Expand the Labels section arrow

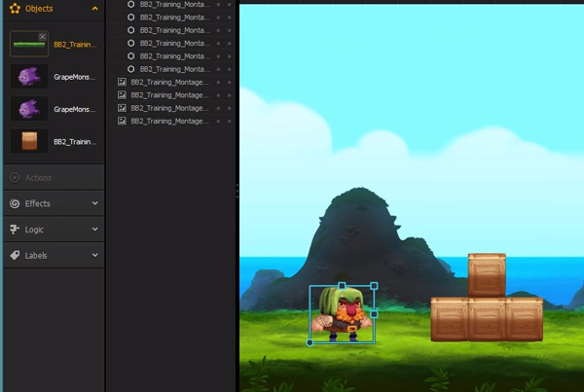tap(95, 255)
